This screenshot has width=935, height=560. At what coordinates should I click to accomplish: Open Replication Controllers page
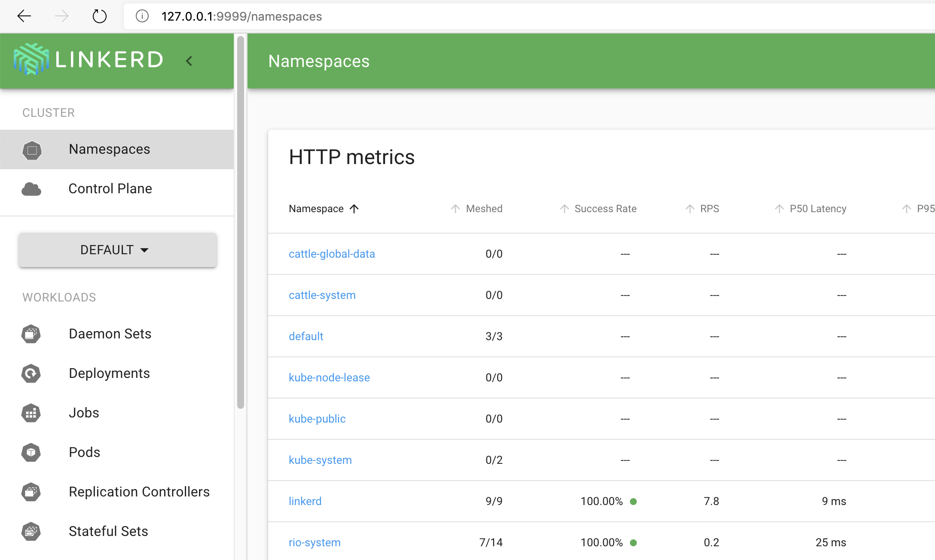tap(117, 492)
